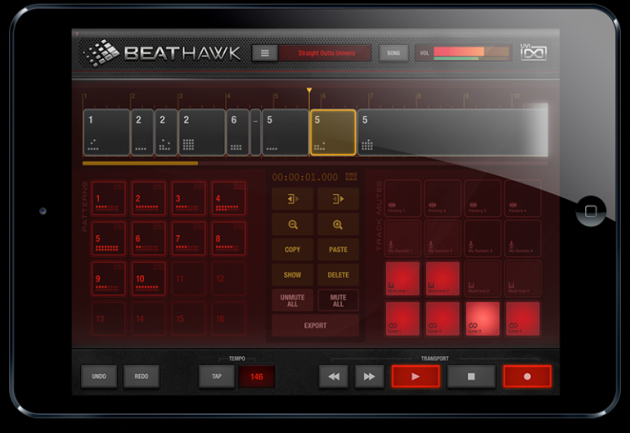
Task: Toggle My Sample 2 track mute
Action: [442, 239]
